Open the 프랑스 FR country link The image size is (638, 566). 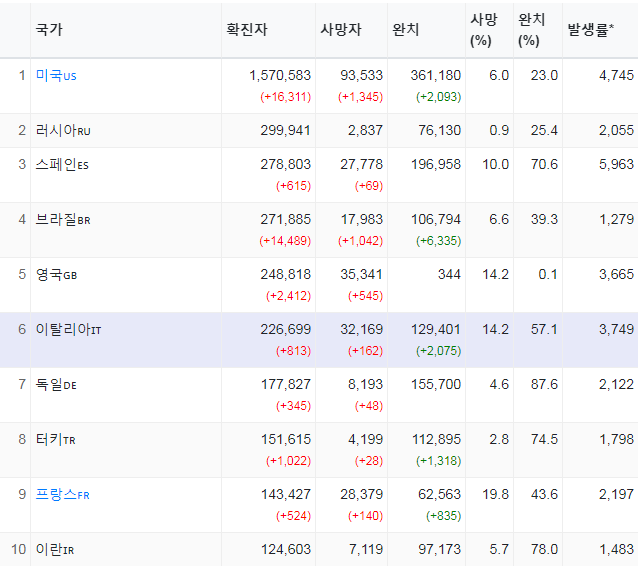click(62, 494)
